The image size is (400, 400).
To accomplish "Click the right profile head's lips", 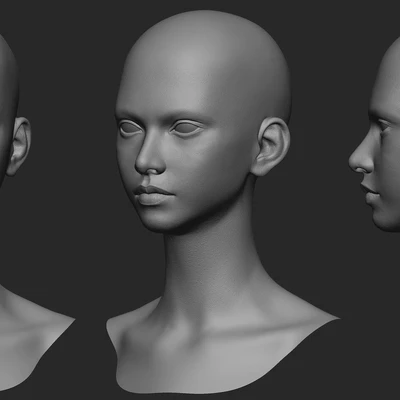I will click(370, 194).
